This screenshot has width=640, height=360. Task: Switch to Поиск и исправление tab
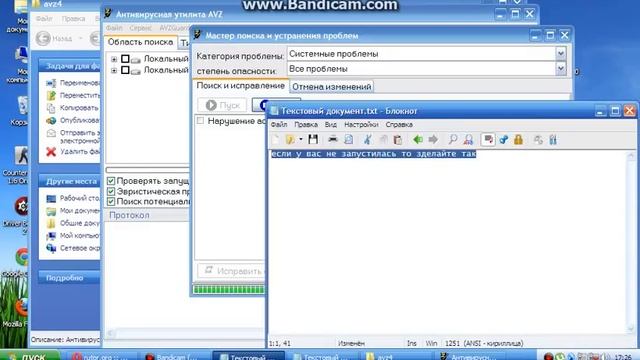point(240,86)
